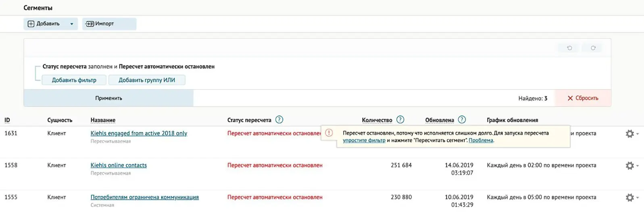This screenshot has width=644, height=212.
Task: Open Потребителям ограничена коммуникация segment
Action: [x=144, y=197]
